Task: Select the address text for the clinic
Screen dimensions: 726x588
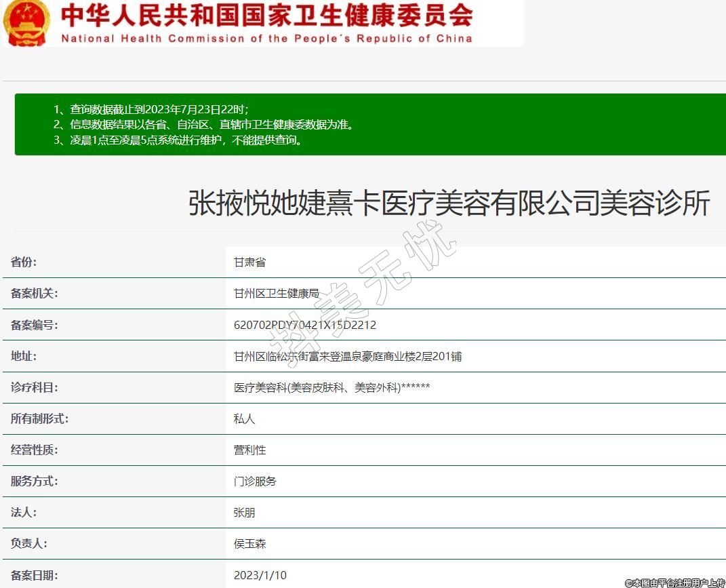Action: [347, 356]
